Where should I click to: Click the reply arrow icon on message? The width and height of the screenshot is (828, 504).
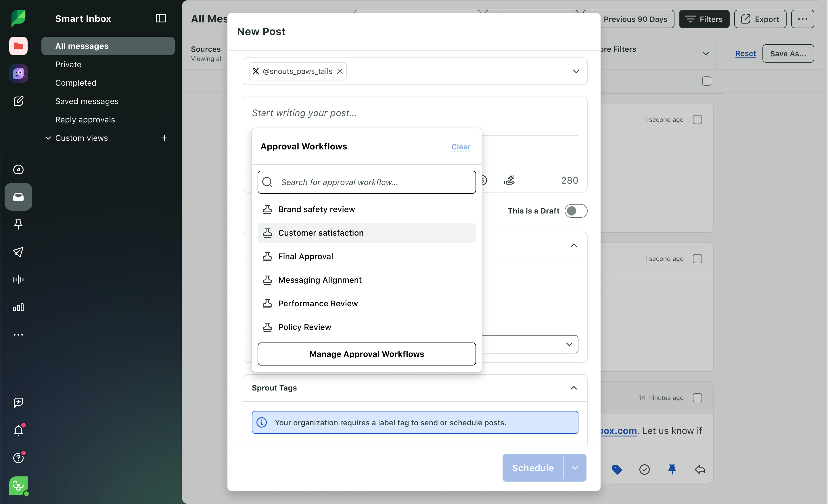point(700,469)
